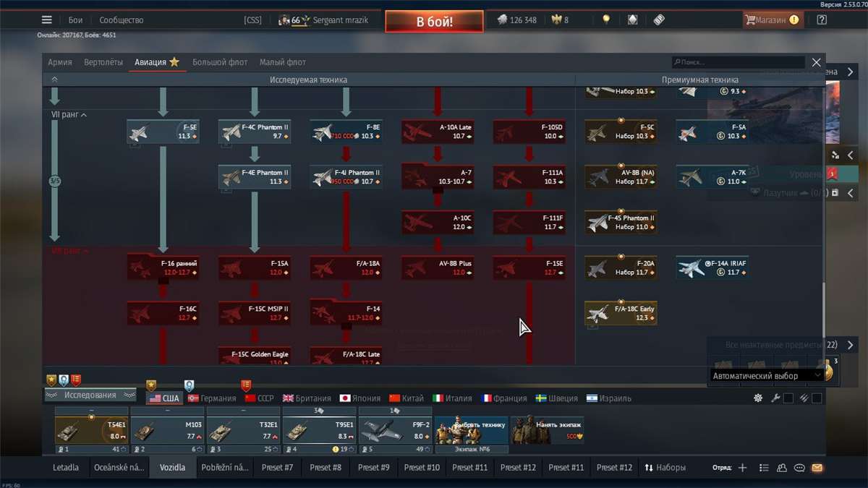868x488 pixels.
Task: Expand the Все неактивные предметы panel arrow
Action: point(851,345)
